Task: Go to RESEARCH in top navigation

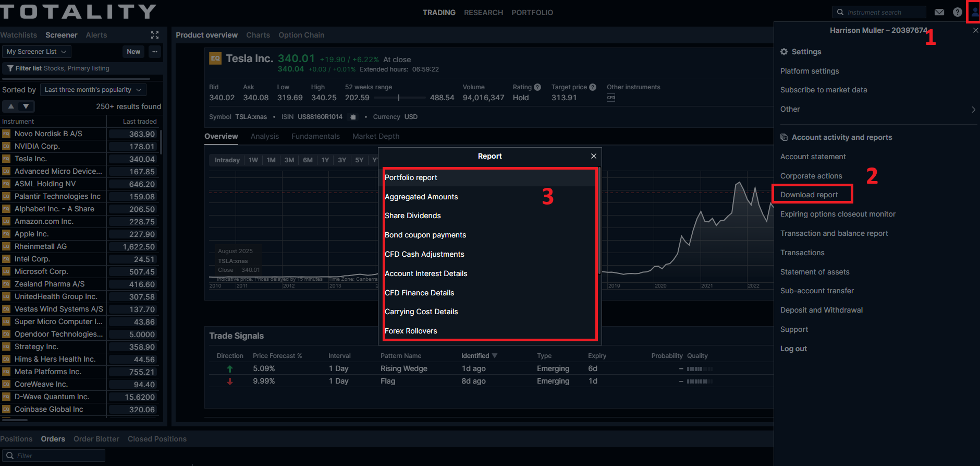Action: pyautogui.click(x=484, y=13)
